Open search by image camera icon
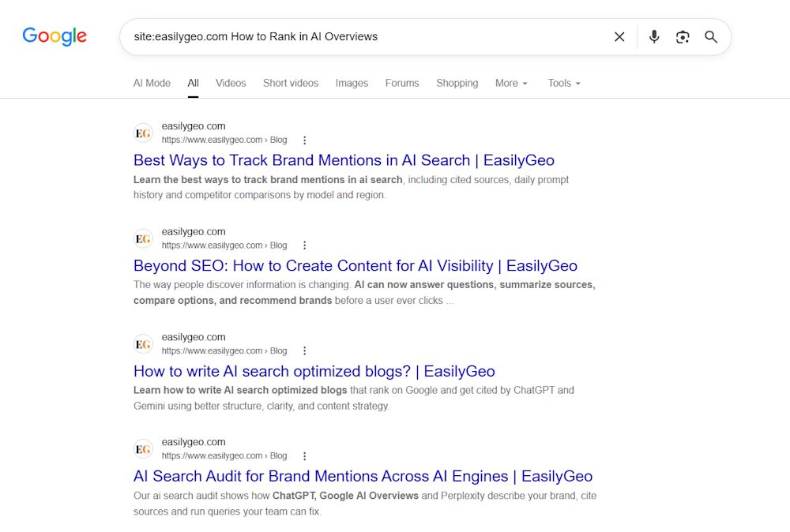 click(x=683, y=37)
